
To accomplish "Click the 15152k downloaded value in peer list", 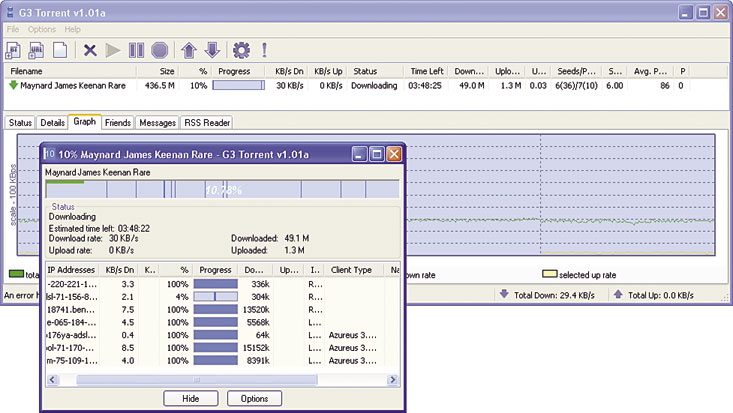I will tap(256, 348).
